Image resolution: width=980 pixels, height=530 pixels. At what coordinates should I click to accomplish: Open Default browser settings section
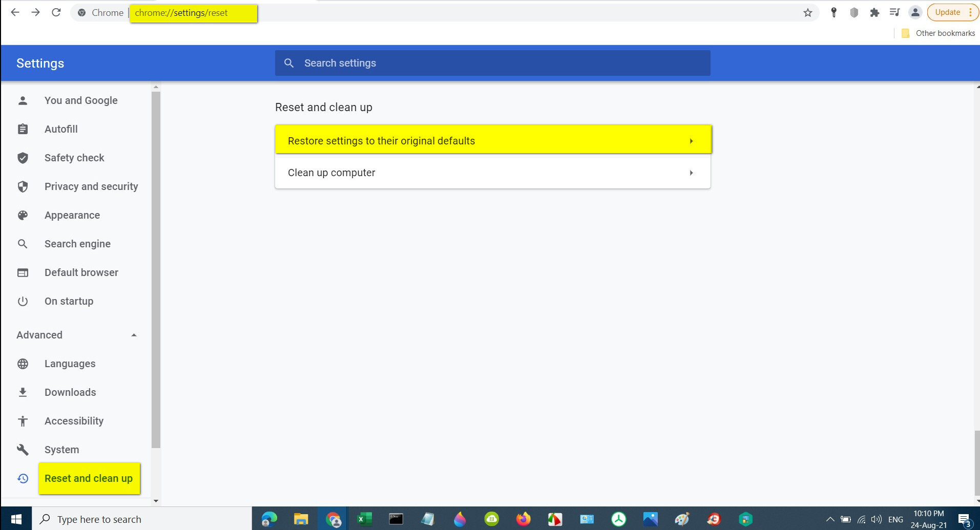point(81,272)
